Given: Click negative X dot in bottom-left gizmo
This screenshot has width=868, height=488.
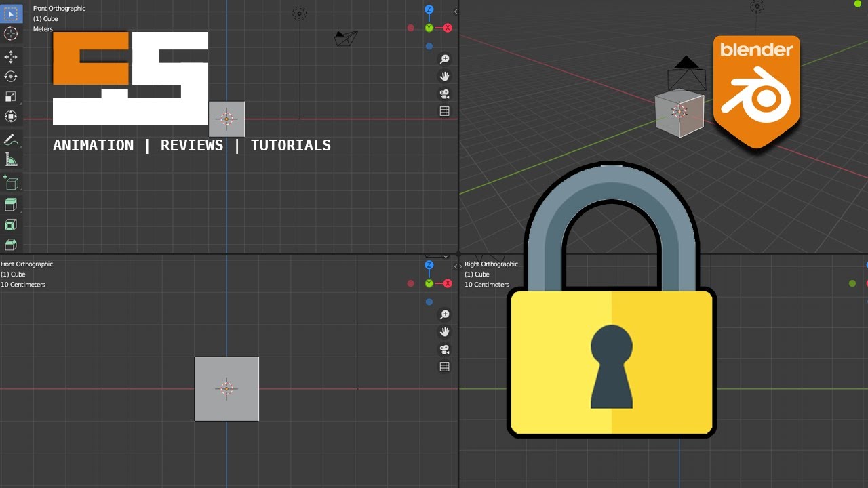Looking at the screenshot, I should click(411, 283).
